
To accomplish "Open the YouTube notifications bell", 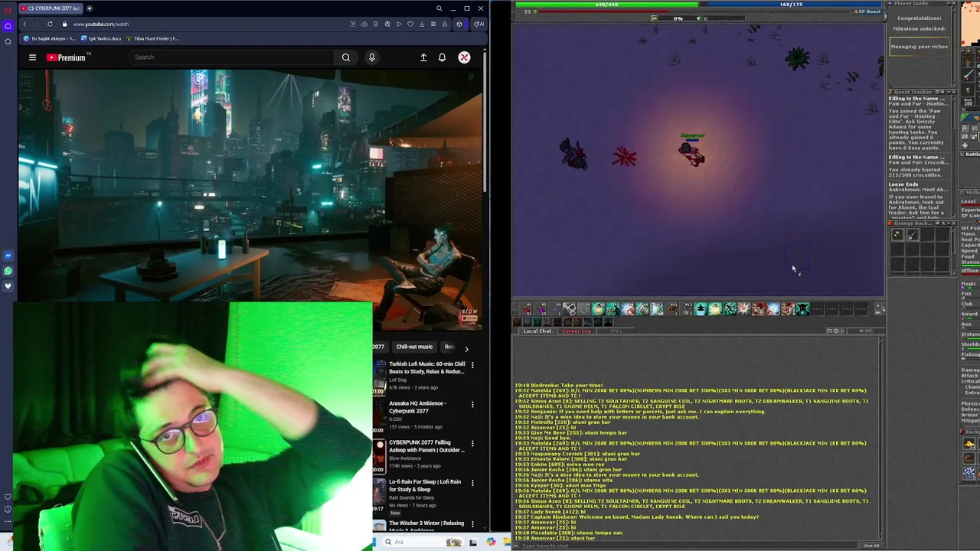I will click(x=442, y=57).
